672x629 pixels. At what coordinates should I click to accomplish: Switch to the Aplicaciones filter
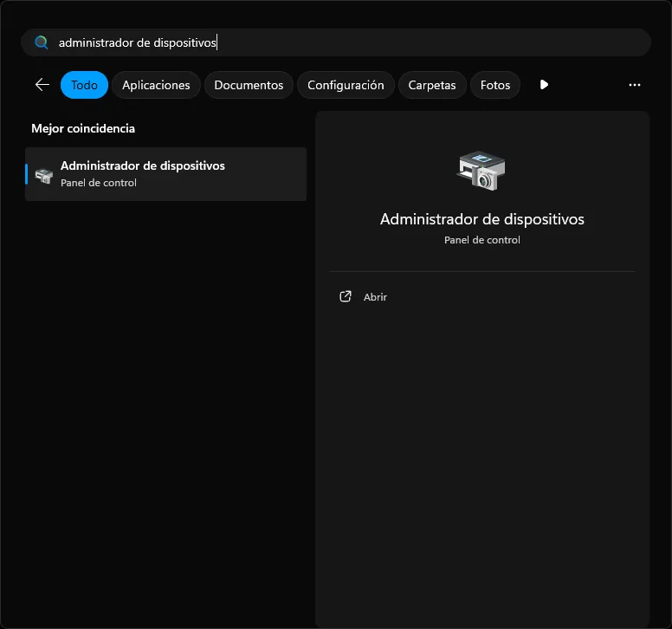[156, 85]
